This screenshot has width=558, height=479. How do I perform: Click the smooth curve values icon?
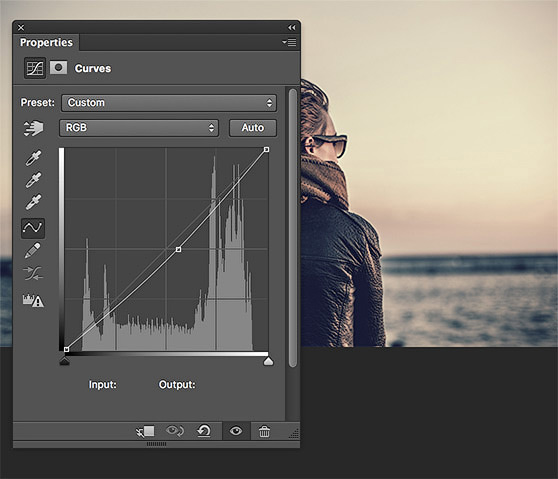point(33,274)
